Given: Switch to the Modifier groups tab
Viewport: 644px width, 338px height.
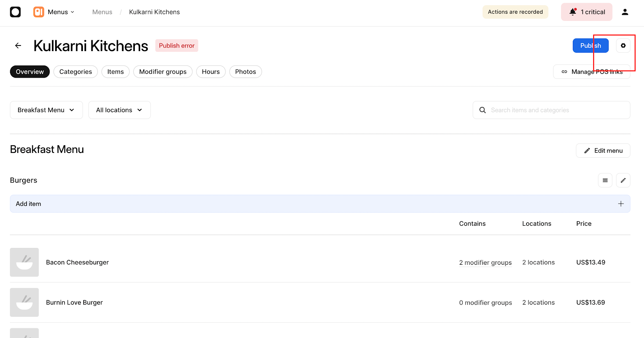Looking at the screenshot, I should click(163, 72).
